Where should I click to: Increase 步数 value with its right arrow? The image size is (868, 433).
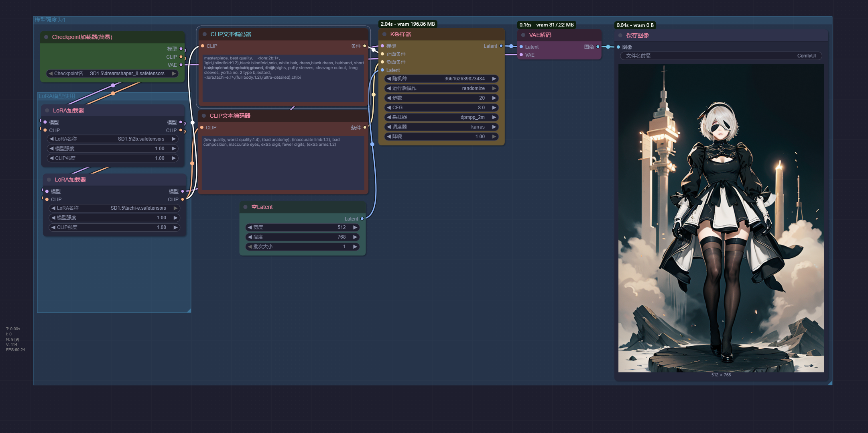click(494, 98)
